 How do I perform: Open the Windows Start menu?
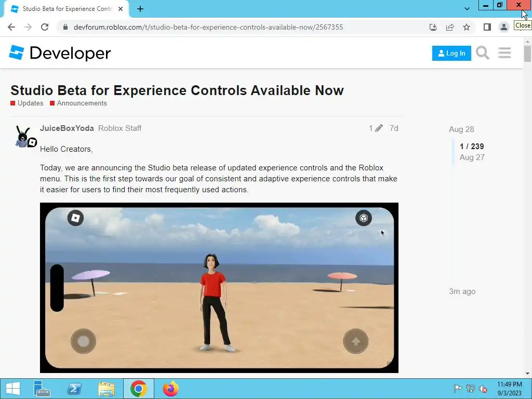[x=13, y=389]
